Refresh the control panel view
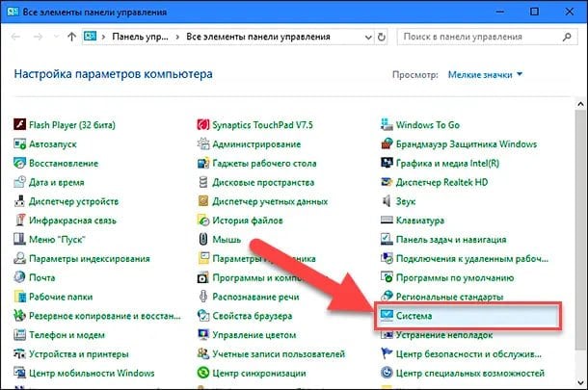The width and height of the screenshot is (588, 390). (382, 37)
